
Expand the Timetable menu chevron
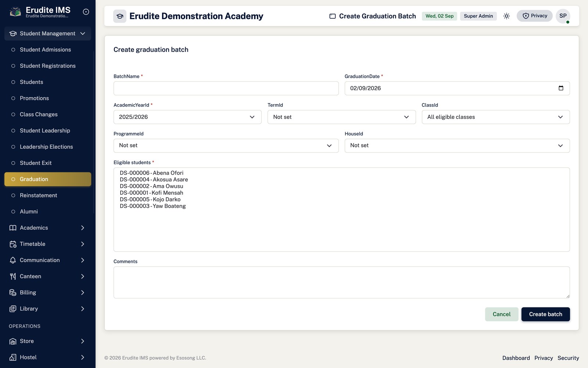(83, 244)
